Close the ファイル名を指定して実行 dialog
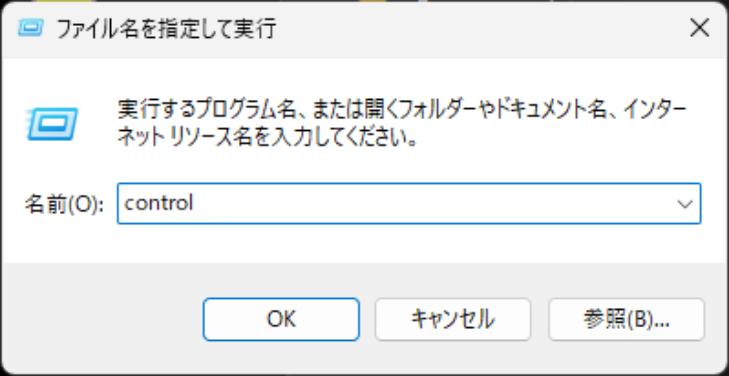 click(x=699, y=28)
